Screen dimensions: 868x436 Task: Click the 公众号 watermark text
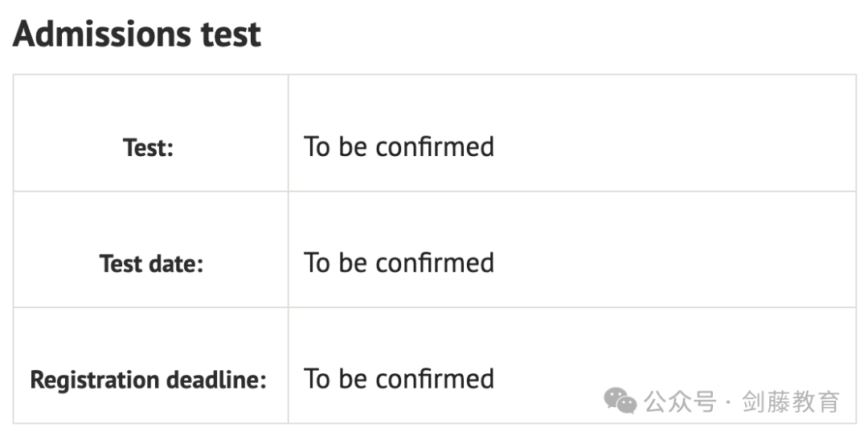680,401
